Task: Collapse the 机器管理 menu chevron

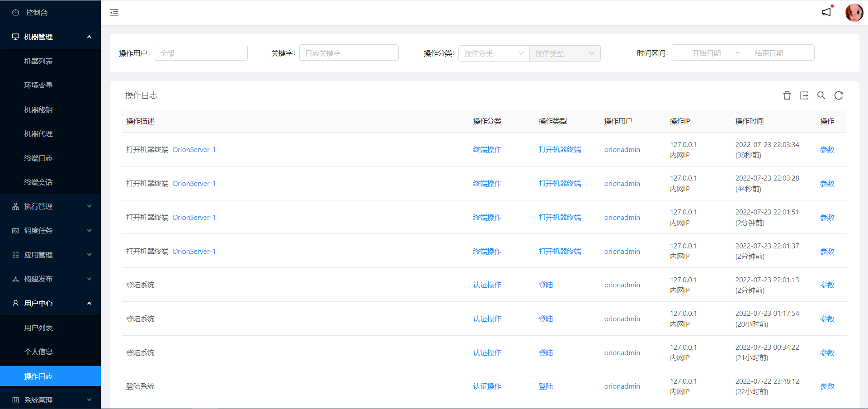Action: (89, 37)
